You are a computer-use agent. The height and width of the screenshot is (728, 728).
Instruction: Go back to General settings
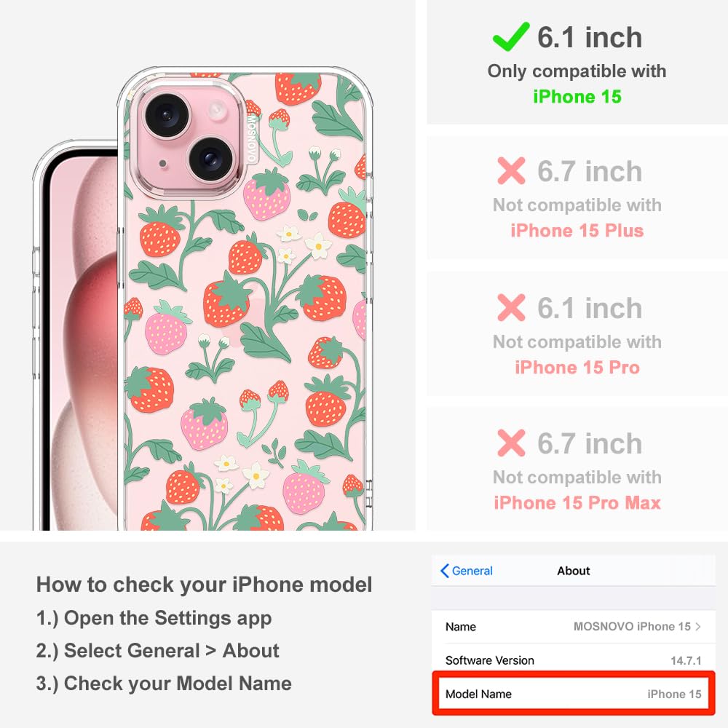(x=467, y=571)
